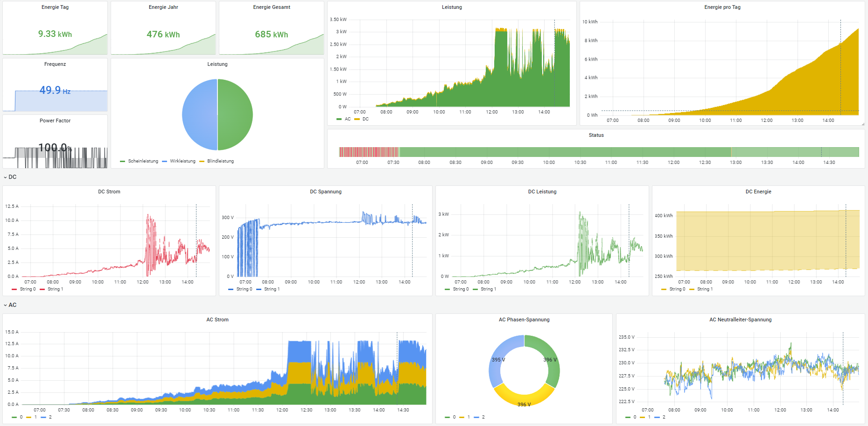
Task: Open the Energie Jahr panel title menu
Action: coord(163,7)
